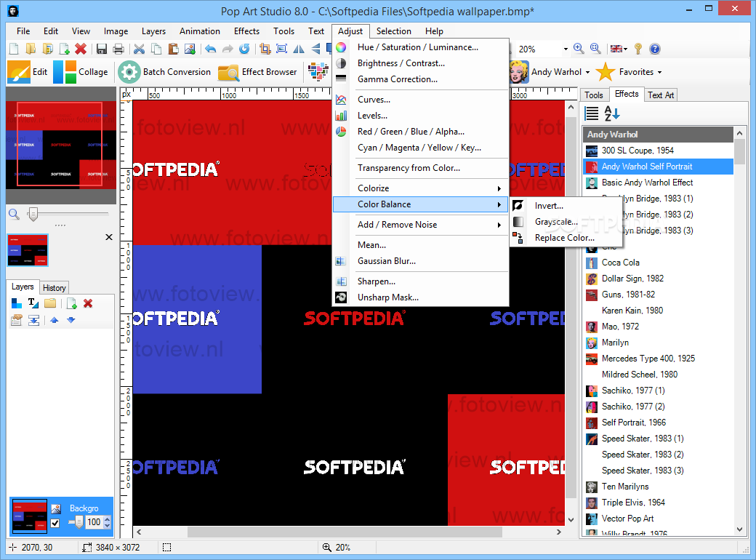
Task: Select Gaussian Blur menu entry
Action: coord(420,261)
